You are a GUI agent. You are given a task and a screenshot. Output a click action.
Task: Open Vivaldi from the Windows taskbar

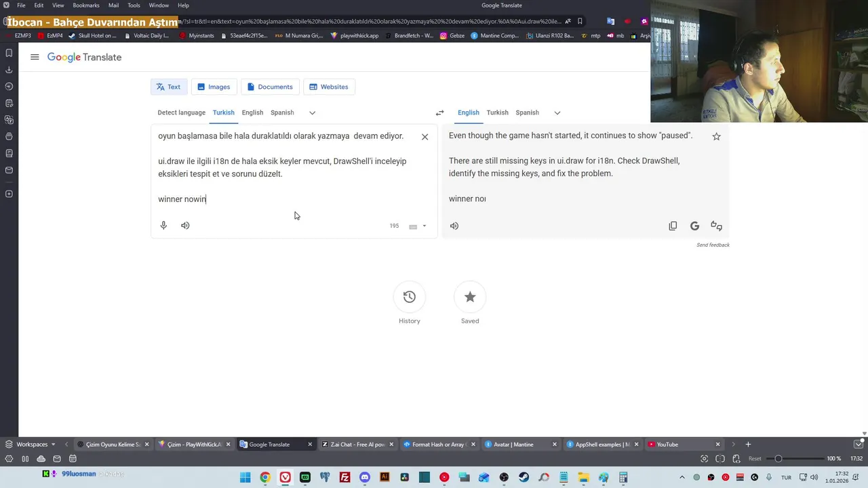[x=285, y=477]
